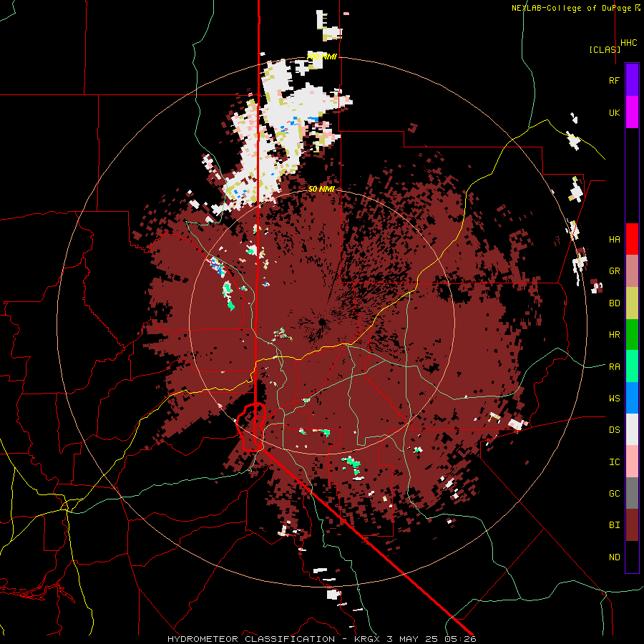
Task: Click the WS blue legend swatch
Action: coord(632,398)
